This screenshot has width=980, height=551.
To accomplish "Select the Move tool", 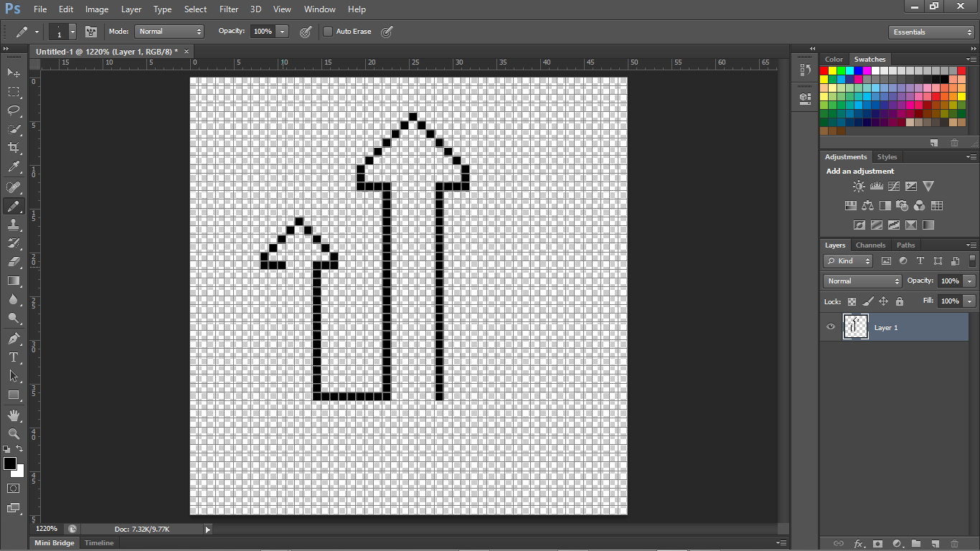I will point(14,73).
